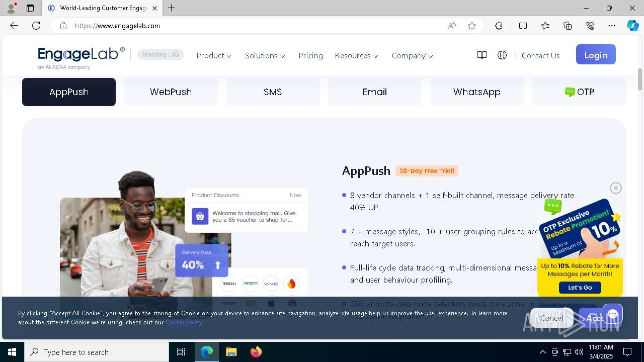Show hidden tray icons
This screenshot has height=362, width=644.
pos(542,352)
